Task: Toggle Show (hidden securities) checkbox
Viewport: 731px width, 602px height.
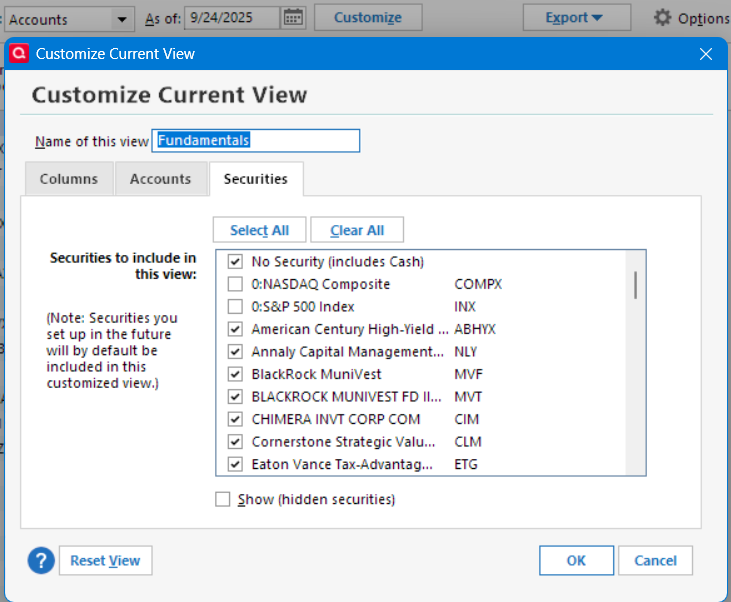Action: click(x=223, y=499)
